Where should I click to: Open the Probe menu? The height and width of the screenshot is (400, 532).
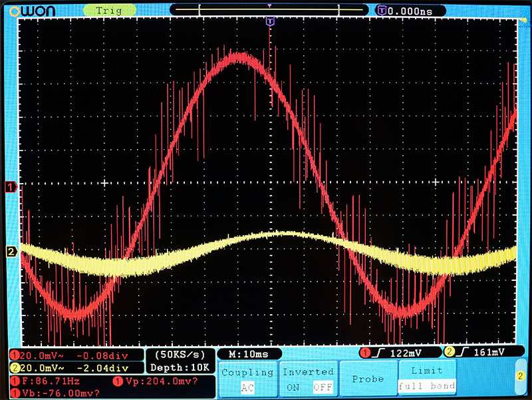(367, 378)
